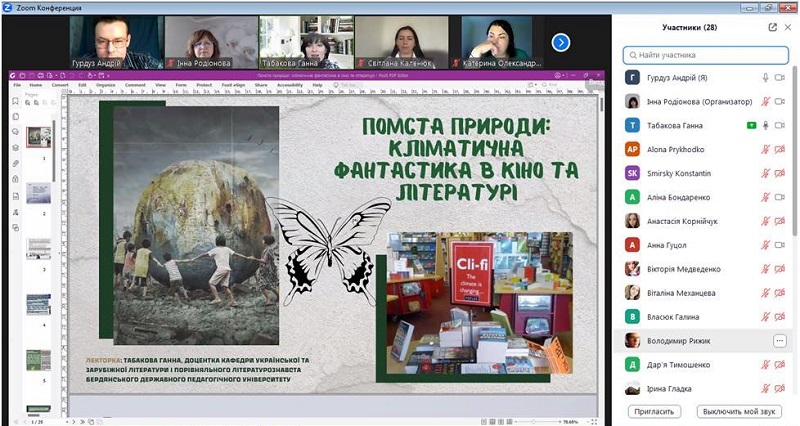This screenshot has width=800, height=426.
Task: Toggle microphone of Табакова Ганна
Action: pyautogui.click(x=765, y=126)
